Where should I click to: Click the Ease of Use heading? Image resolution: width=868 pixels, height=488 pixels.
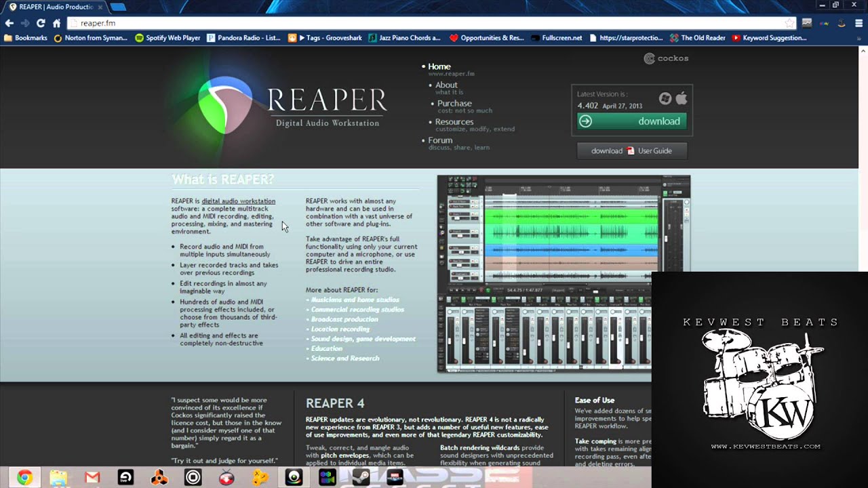click(595, 400)
